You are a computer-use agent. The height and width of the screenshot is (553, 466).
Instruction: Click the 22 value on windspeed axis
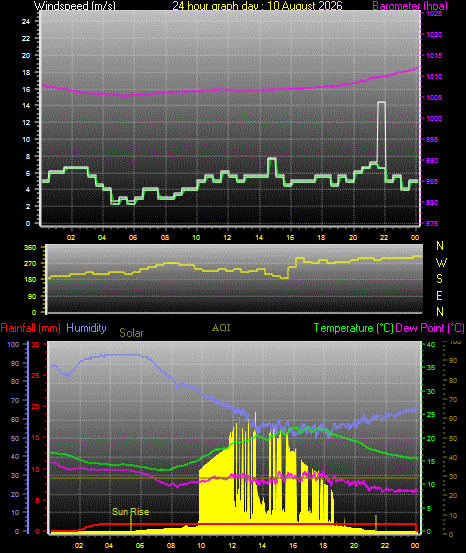point(26,38)
